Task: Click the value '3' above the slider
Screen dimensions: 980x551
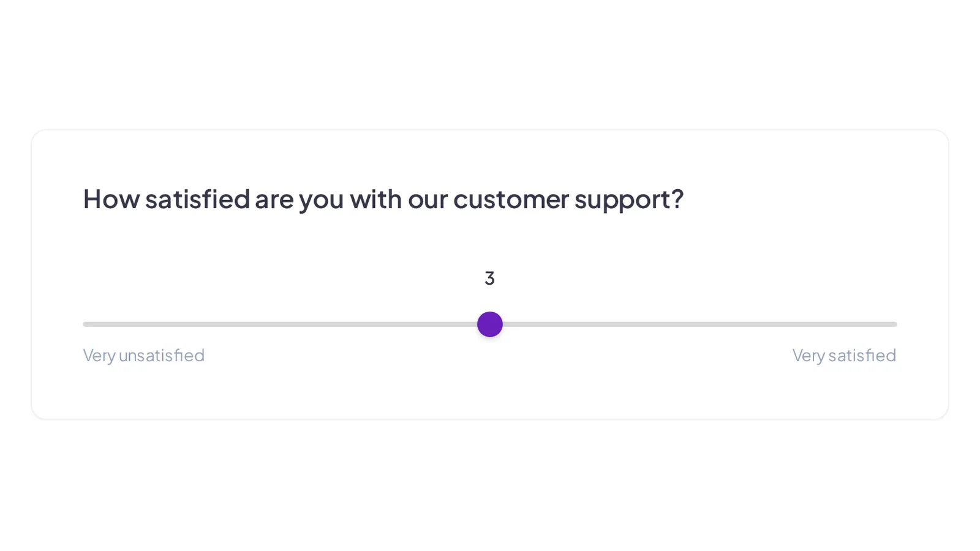Action: pos(489,279)
